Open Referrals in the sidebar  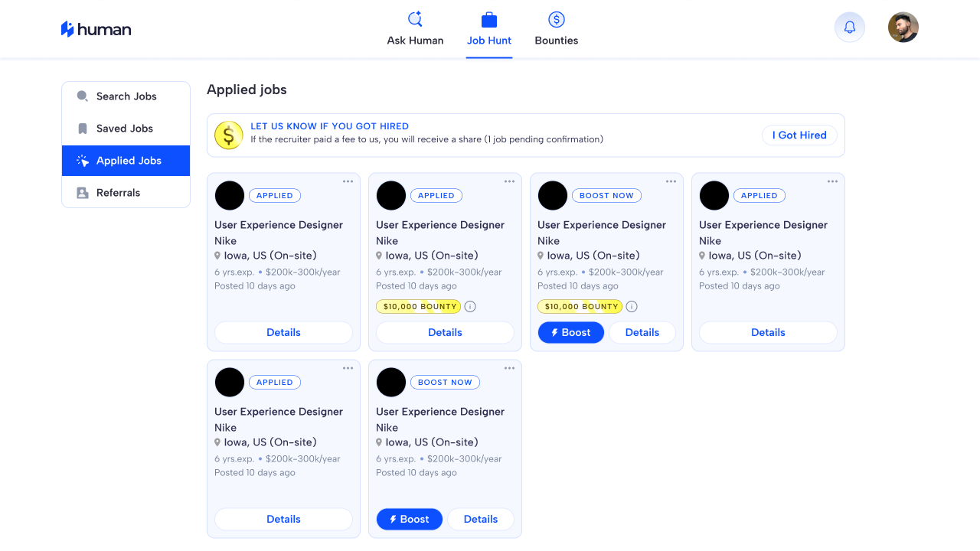coord(126,193)
